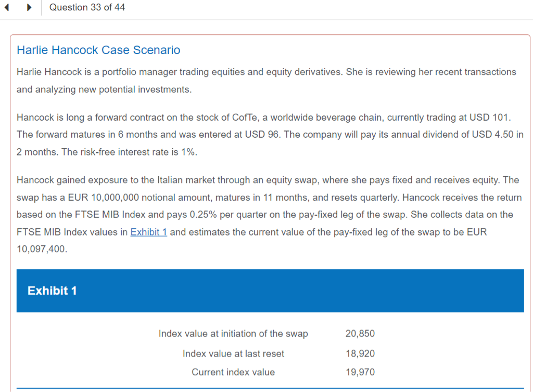Click the "Index value at last reset" label

(233, 354)
